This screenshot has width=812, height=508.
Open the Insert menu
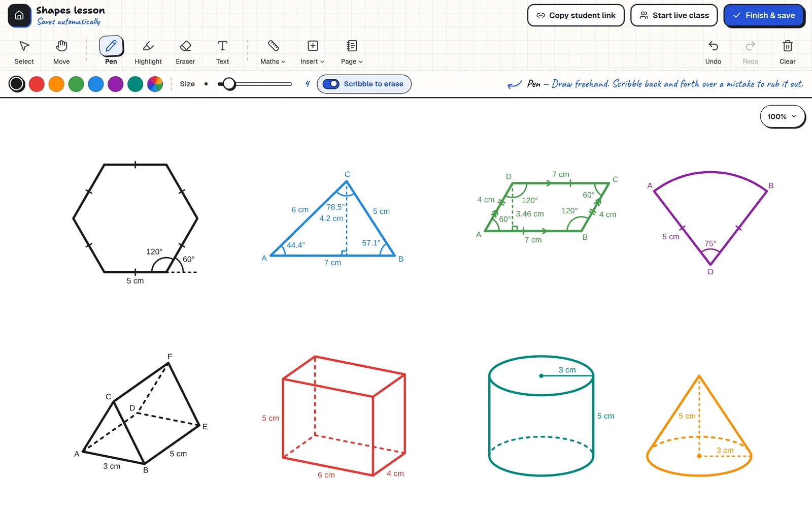[x=313, y=51]
